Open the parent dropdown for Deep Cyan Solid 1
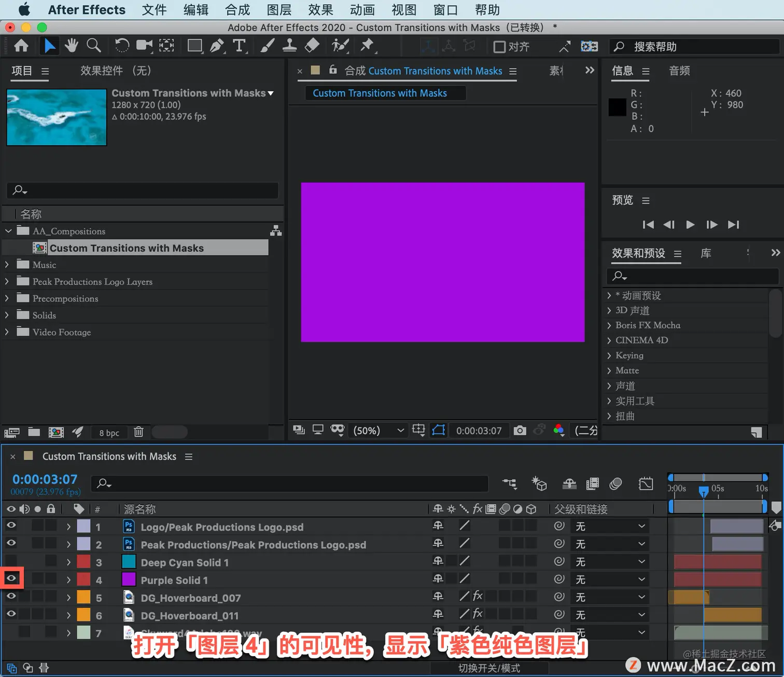The height and width of the screenshot is (677, 784). coord(610,562)
